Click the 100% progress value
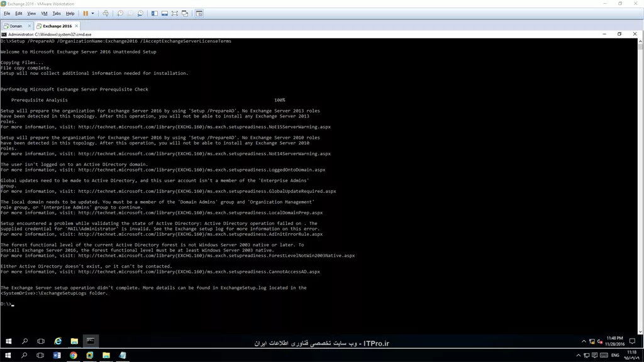Image resolution: width=644 pixels, height=362 pixels. pos(280,100)
